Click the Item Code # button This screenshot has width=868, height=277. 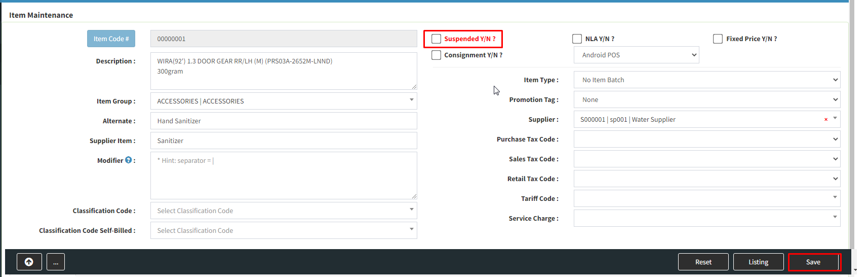111,39
